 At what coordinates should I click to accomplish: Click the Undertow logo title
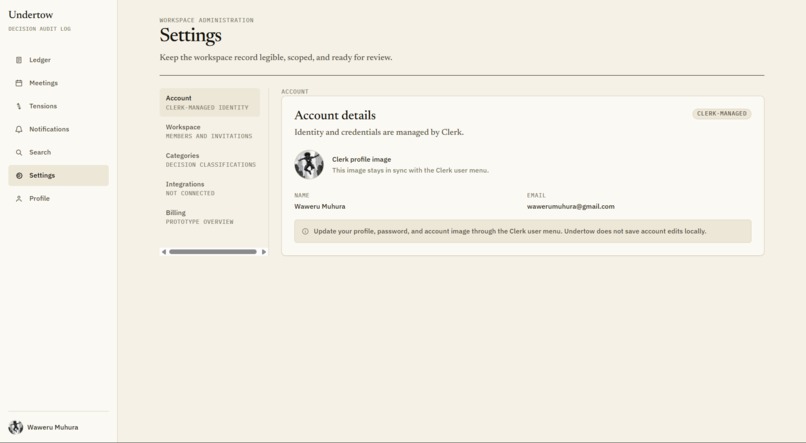coord(31,15)
